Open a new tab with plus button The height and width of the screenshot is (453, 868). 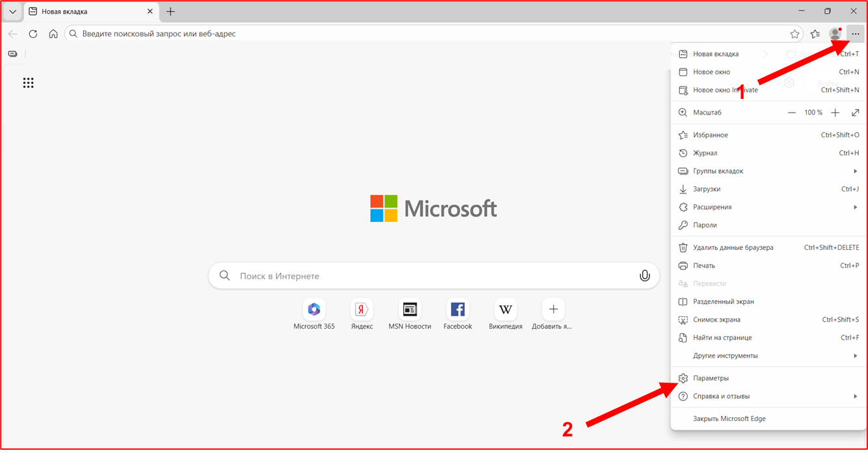point(170,12)
